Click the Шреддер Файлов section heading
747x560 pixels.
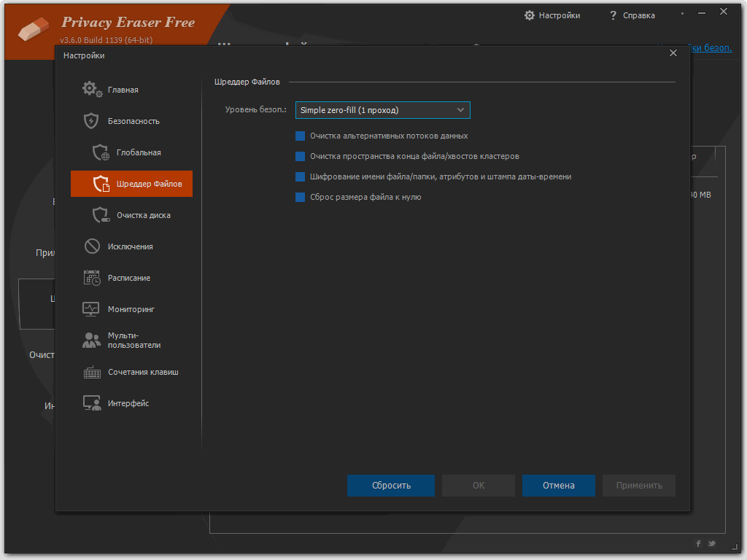(x=247, y=82)
